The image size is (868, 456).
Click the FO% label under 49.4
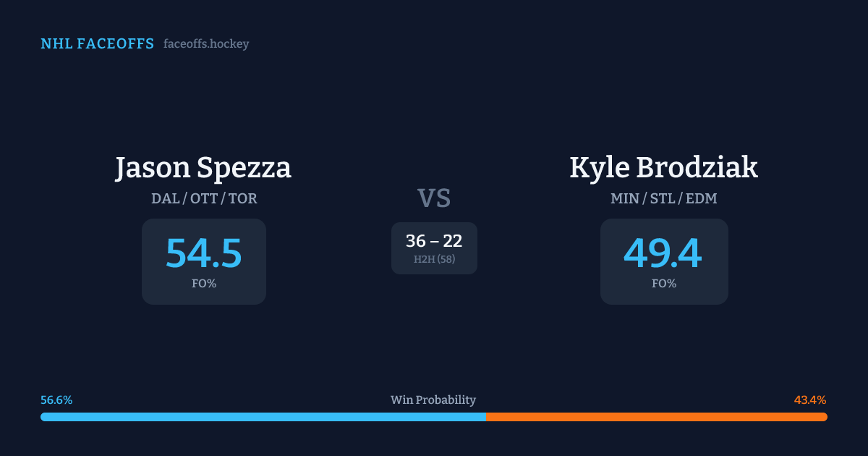[x=663, y=284]
